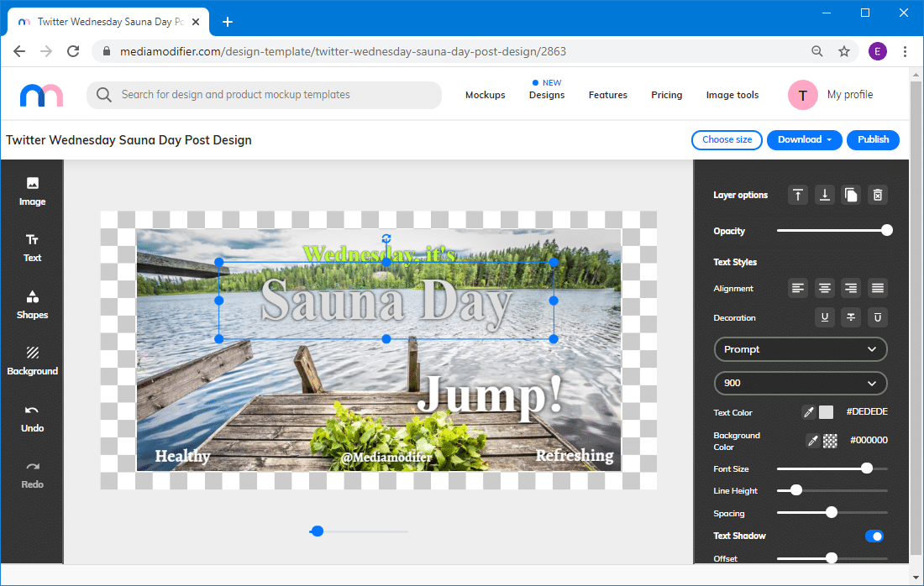Image resolution: width=924 pixels, height=586 pixels.
Task: Click the Line Height slider
Action: tap(832, 490)
